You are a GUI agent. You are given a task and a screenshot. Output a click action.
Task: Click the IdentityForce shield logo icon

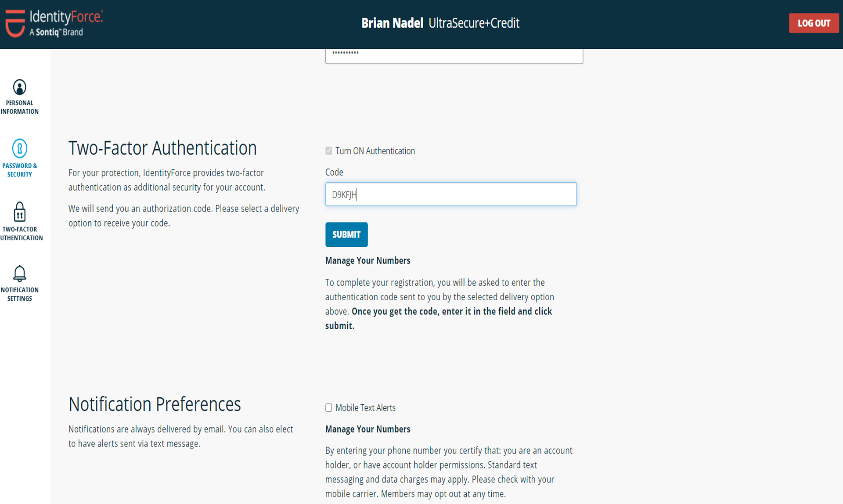[15, 23]
